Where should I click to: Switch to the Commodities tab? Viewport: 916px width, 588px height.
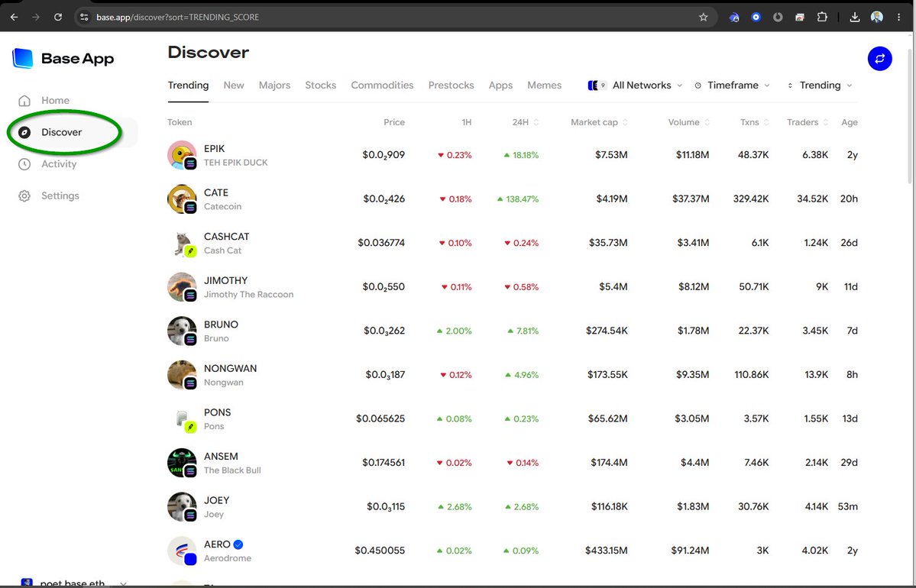pos(382,86)
